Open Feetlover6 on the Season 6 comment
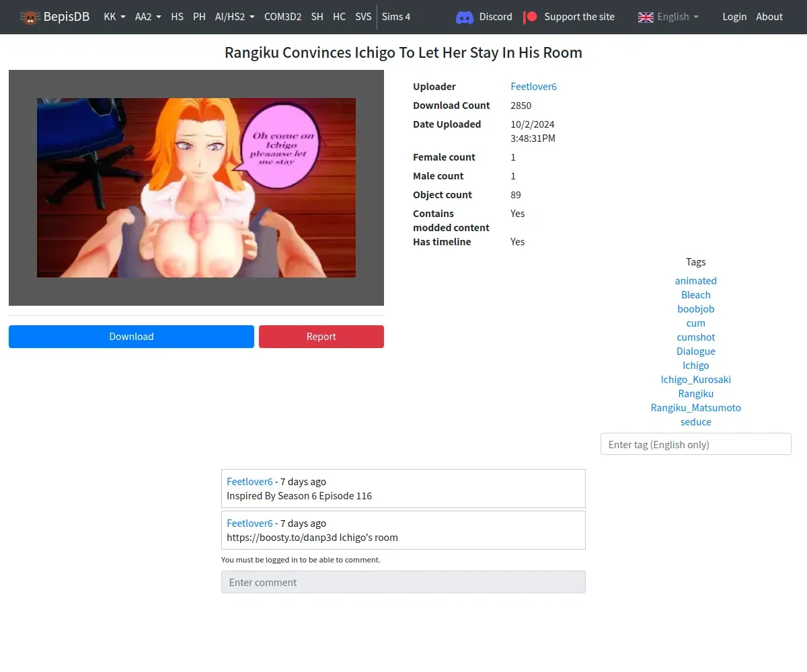The height and width of the screenshot is (672, 807). [249, 482]
